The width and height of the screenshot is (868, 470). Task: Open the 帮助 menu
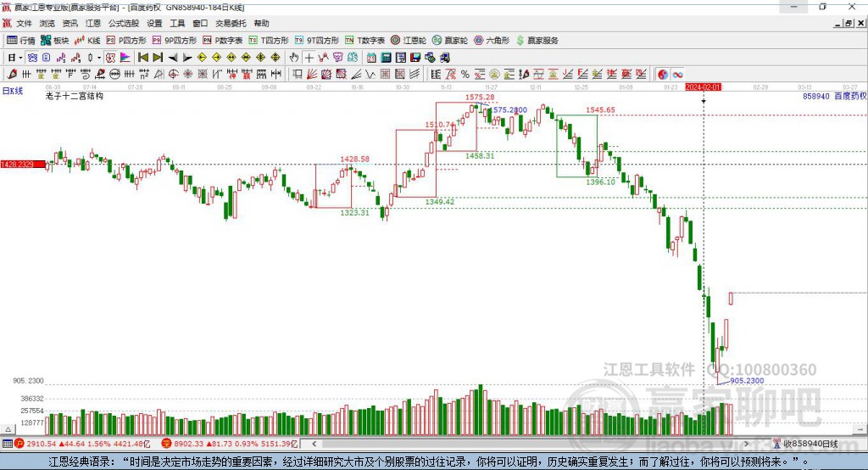pyautogui.click(x=261, y=23)
